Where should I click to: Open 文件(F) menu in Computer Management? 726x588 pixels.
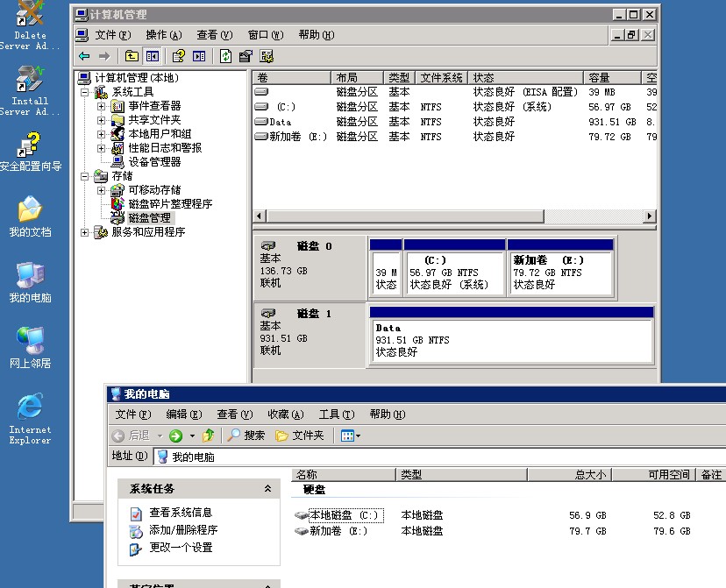(113, 35)
